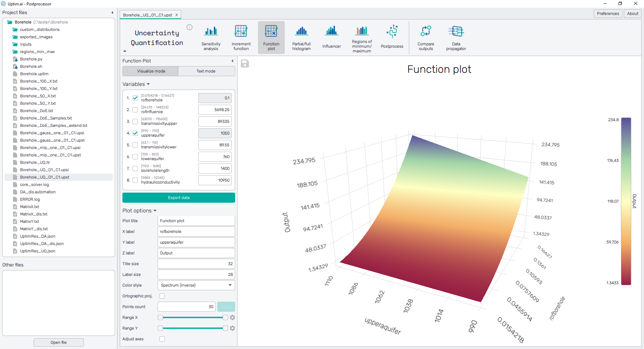Open the Postprocess tool
This screenshot has height=349, width=644.
point(392,38)
